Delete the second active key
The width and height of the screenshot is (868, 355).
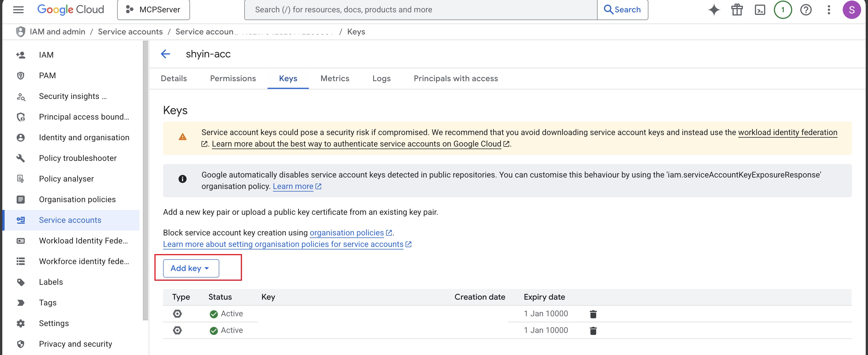click(593, 331)
